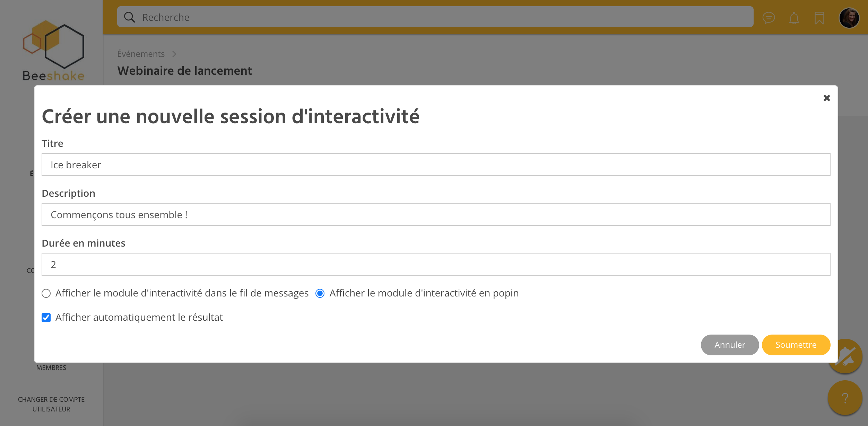Click into the Titre input field
868x426 pixels.
(x=436, y=165)
